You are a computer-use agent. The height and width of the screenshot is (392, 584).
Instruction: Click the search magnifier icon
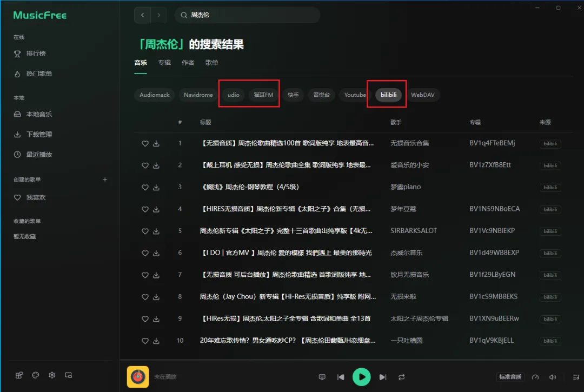click(184, 15)
